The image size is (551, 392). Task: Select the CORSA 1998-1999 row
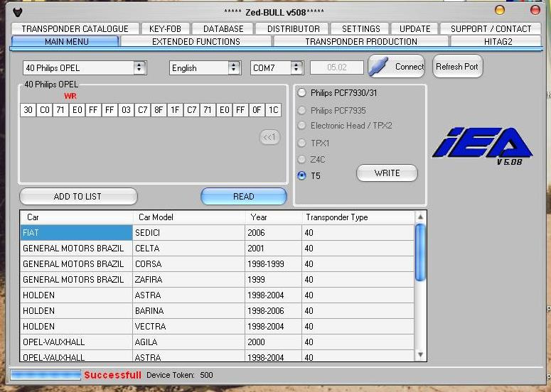pos(217,264)
